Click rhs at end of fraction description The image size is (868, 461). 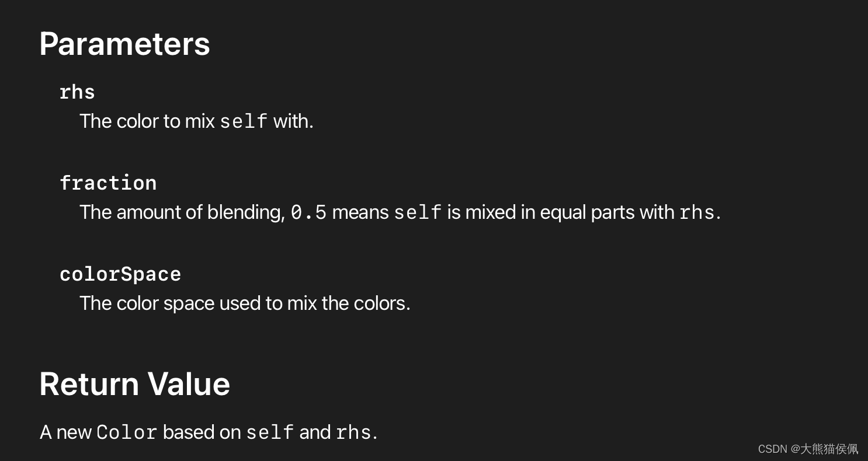pyautogui.click(x=697, y=212)
